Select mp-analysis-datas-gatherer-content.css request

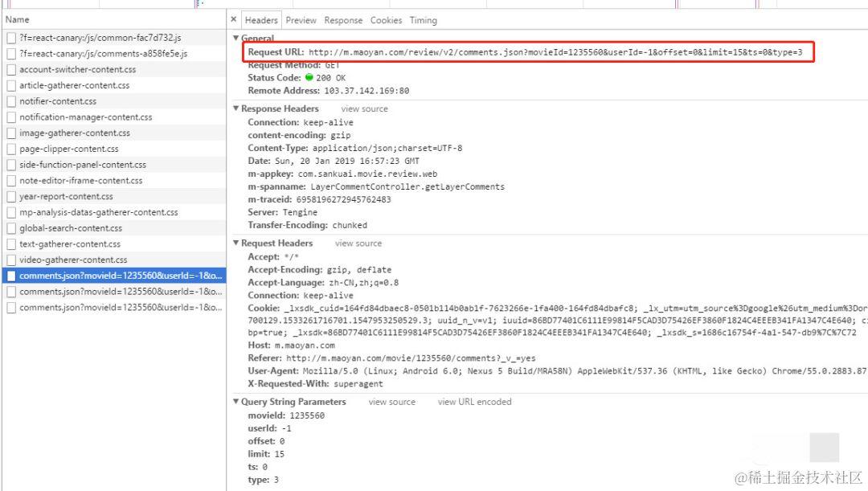tap(114, 213)
